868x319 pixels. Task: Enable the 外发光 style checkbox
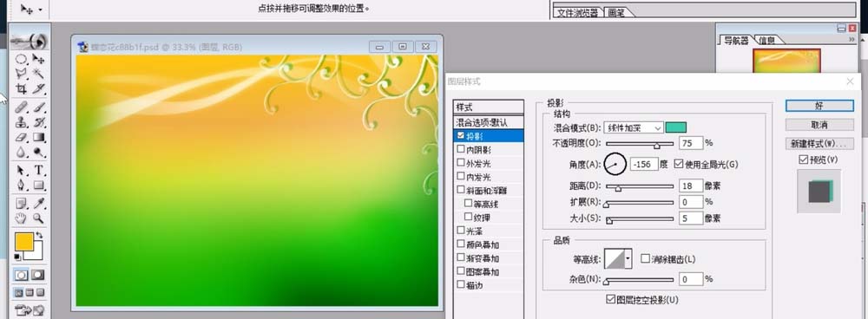(x=461, y=163)
